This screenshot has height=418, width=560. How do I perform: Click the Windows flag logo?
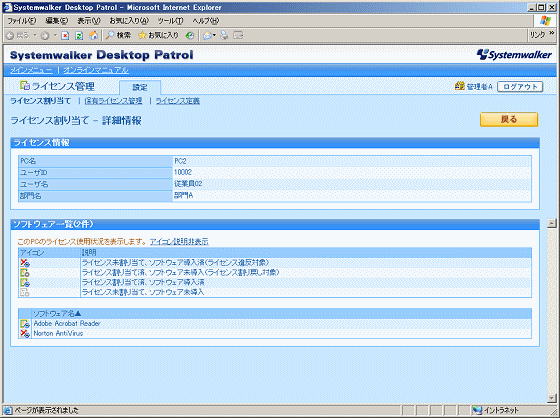click(545, 21)
